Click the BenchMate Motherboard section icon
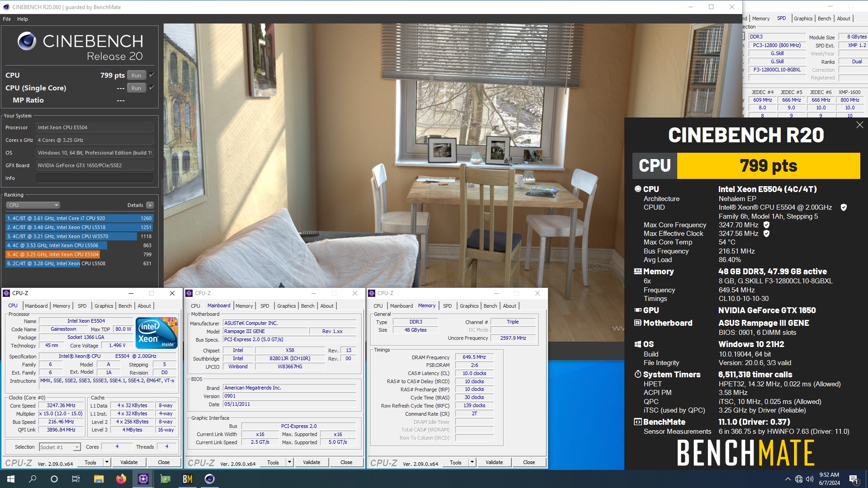Viewport: 868px width, 488px height. [x=637, y=323]
